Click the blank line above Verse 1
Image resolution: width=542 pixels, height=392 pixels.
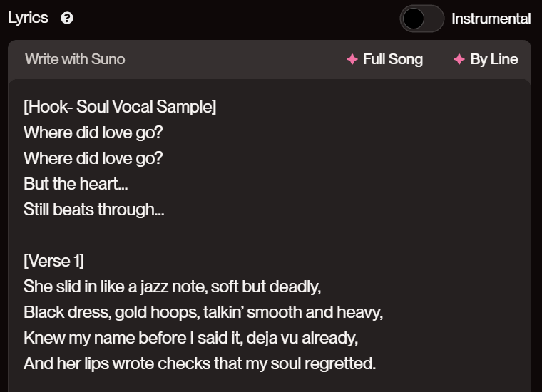pyautogui.click(x=143, y=235)
